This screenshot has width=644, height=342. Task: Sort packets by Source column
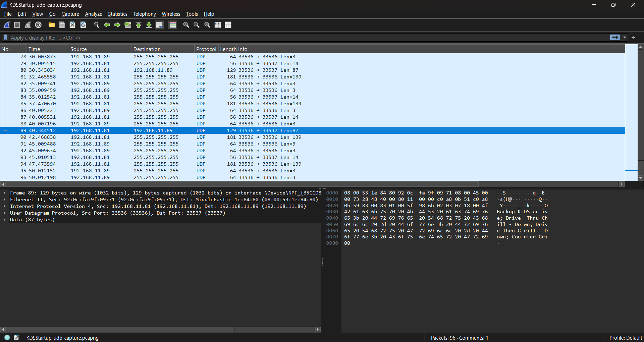click(100, 49)
